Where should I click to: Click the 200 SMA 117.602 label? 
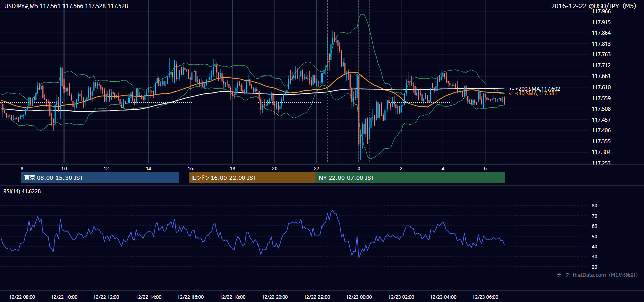pyautogui.click(x=534, y=89)
